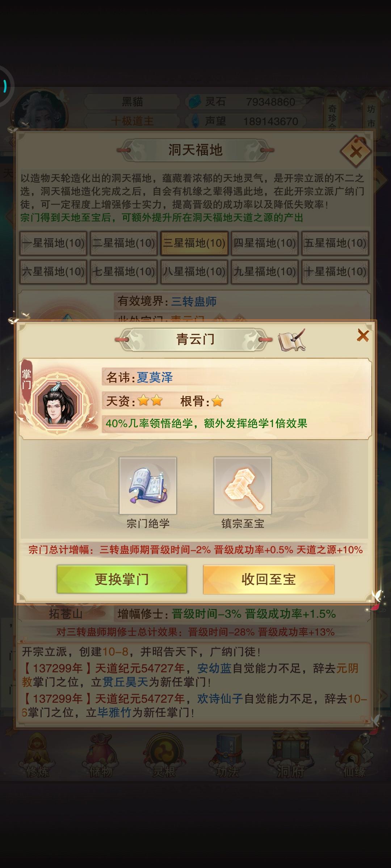Click the 更换掌门 green button
The width and height of the screenshot is (391, 868).
point(122,579)
